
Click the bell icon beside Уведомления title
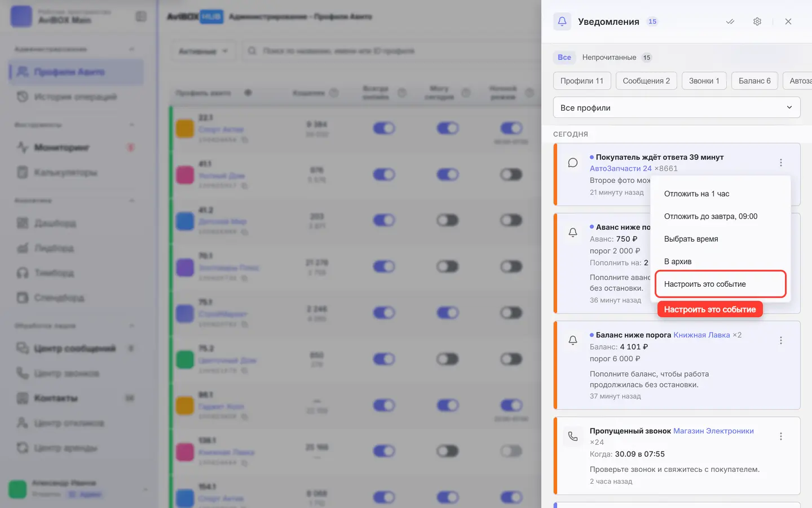pos(562,21)
